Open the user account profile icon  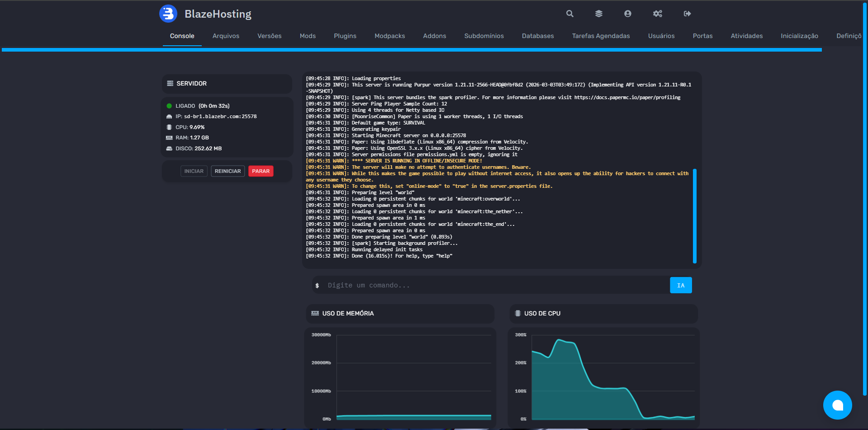tap(627, 14)
